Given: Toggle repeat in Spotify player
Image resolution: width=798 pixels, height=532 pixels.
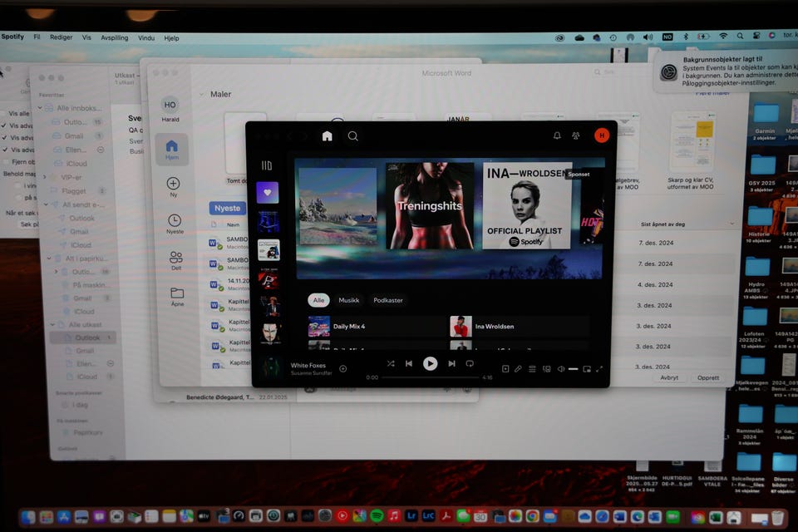Looking at the screenshot, I should click(470, 363).
